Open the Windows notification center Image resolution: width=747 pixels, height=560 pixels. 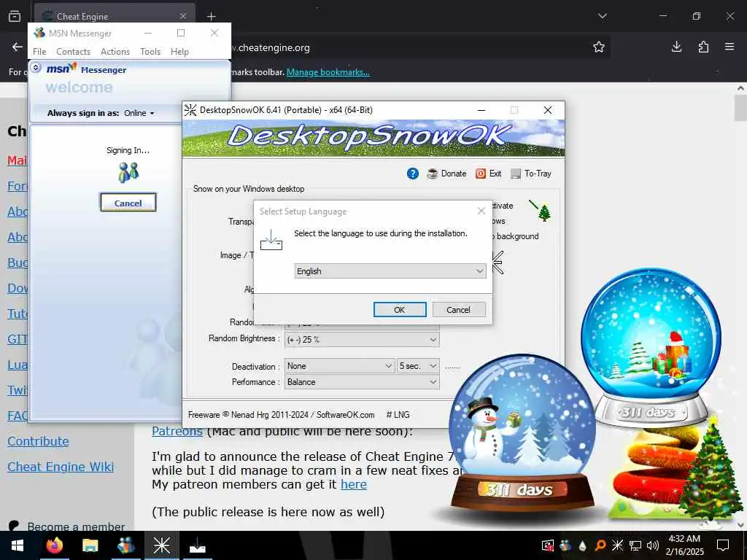(x=723, y=545)
